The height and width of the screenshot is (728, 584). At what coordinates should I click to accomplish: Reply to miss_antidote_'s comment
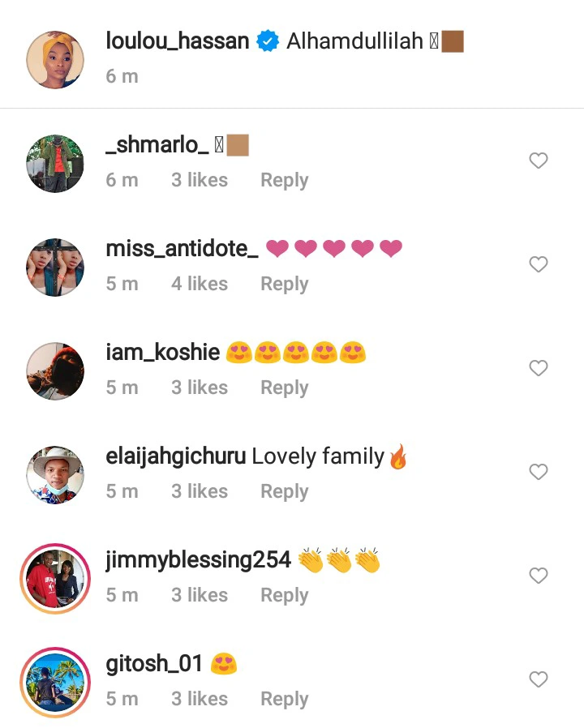tap(285, 284)
